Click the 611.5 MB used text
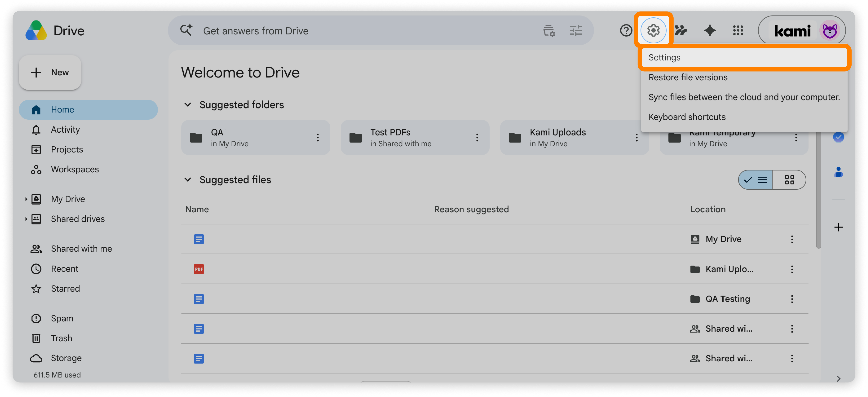The image size is (868, 397). click(x=57, y=375)
